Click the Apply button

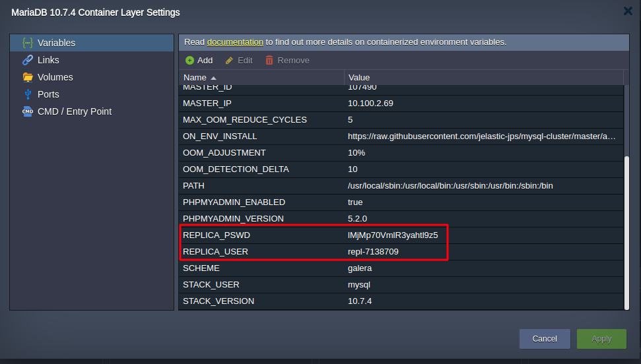pyautogui.click(x=601, y=339)
